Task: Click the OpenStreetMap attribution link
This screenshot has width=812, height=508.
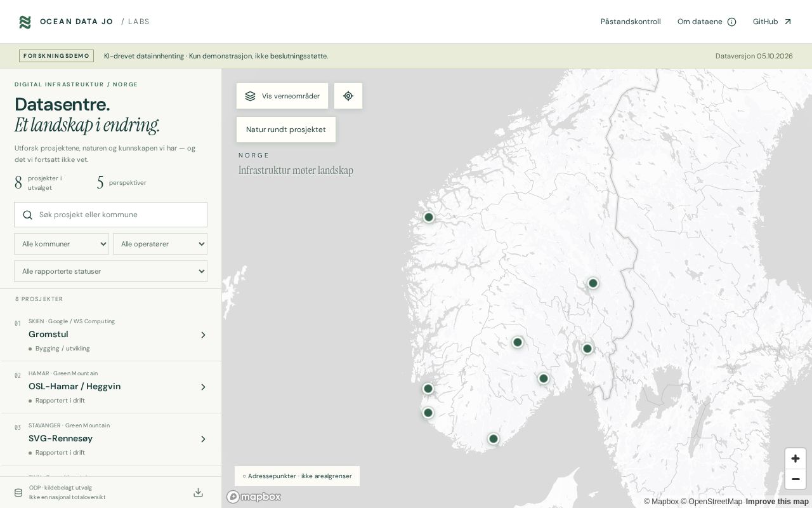Action: tap(711, 502)
